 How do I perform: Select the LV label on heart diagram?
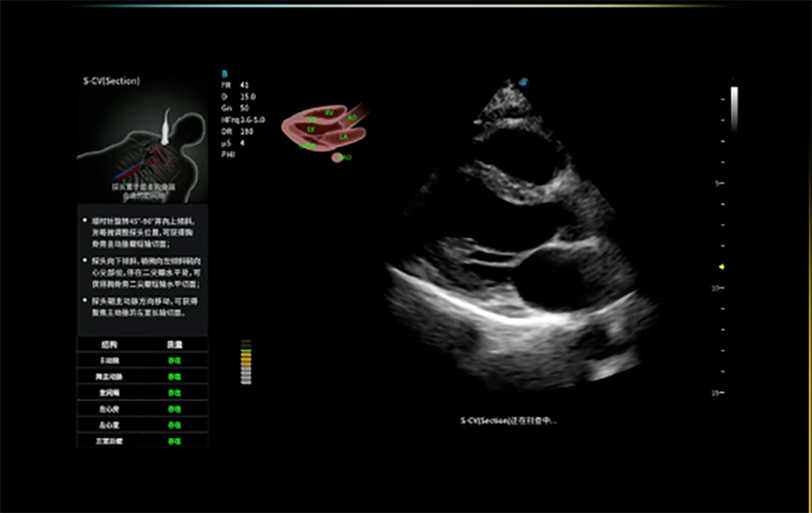(310, 130)
